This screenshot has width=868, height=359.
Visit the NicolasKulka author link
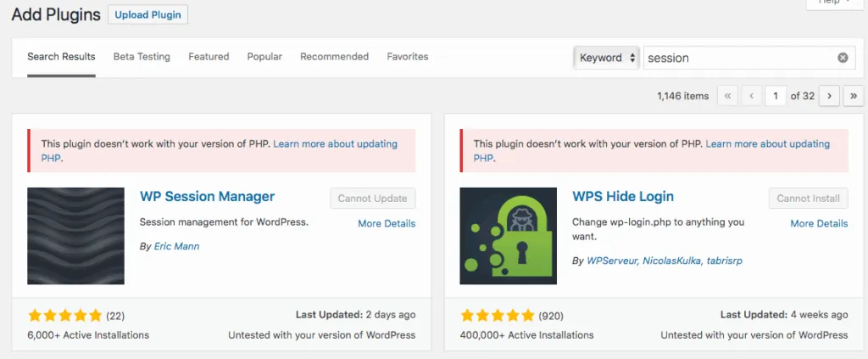pyautogui.click(x=671, y=261)
